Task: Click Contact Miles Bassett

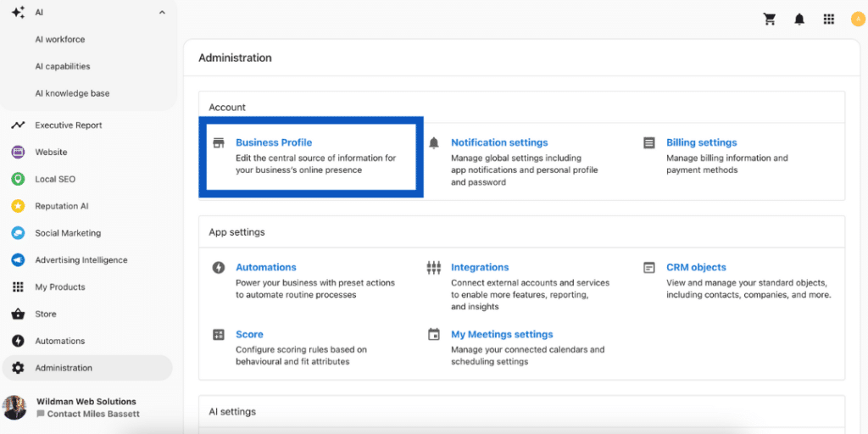Action: [x=92, y=414]
